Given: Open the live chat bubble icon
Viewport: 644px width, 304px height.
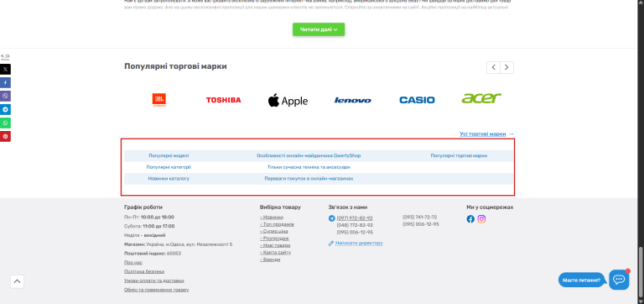Looking at the screenshot, I should (x=619, y=280).
